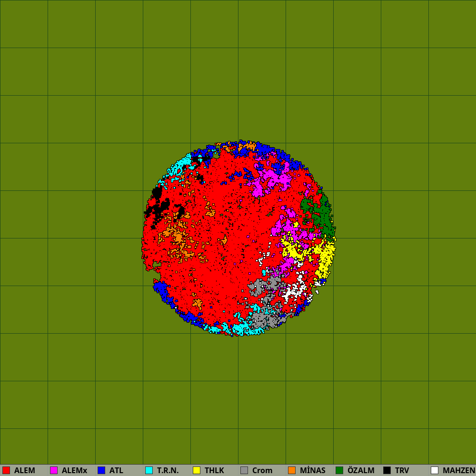Click the yellow THLK legend swatch

(x=197, y=470)
